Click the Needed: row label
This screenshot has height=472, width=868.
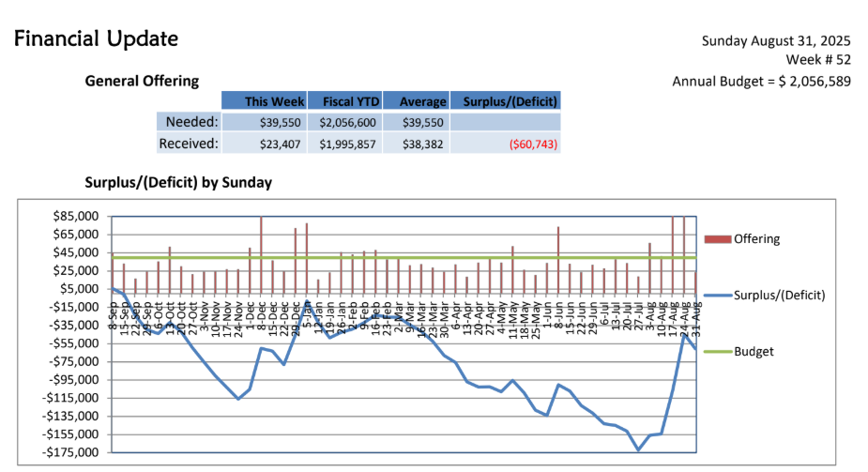[191, 122]
